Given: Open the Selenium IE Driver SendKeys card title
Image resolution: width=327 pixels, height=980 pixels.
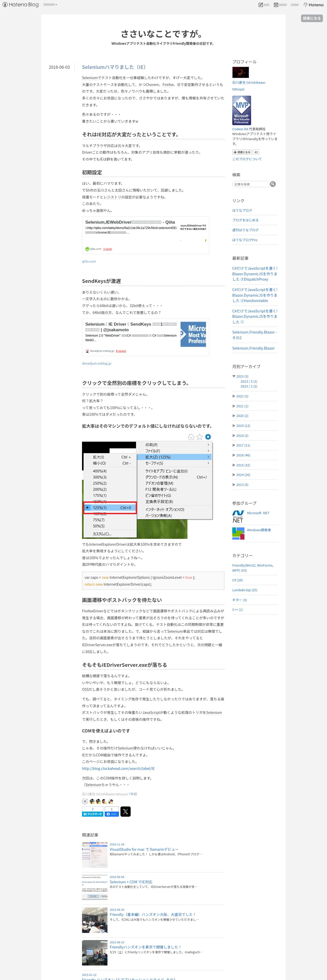Looking at the screenshot, I should [131, 327].
